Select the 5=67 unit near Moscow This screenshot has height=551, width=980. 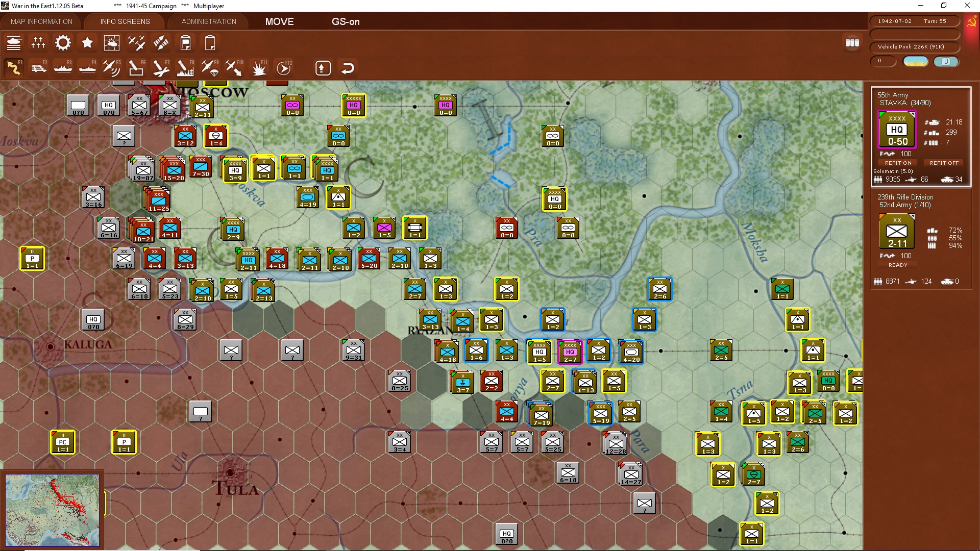pyautogui.click(x=139, y=105)
